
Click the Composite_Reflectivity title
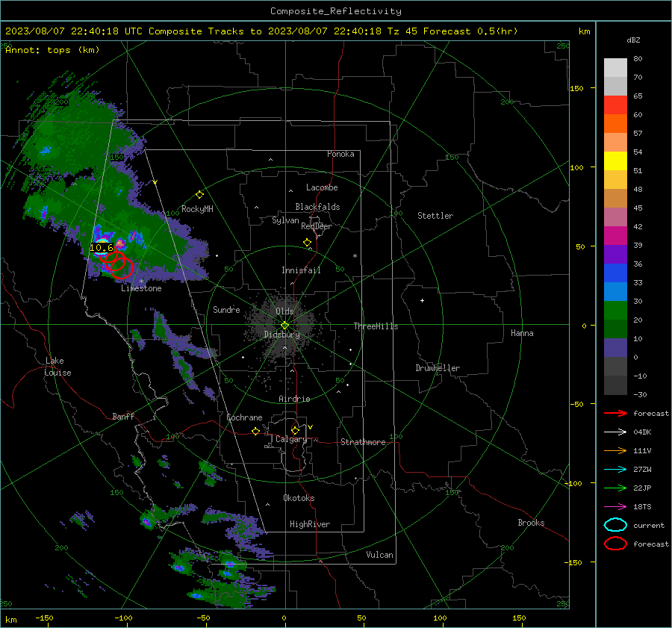336,11
